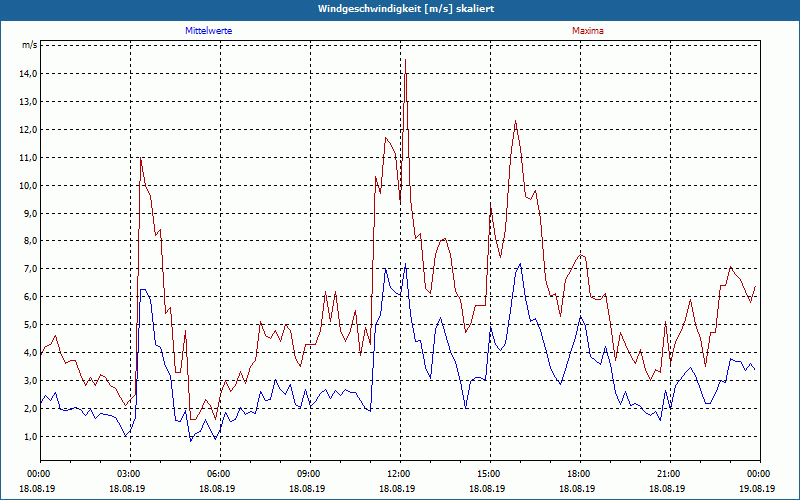The image size is (800, 500).
Task: Click the 19.08.19 date label
Action: click(758, 488)
